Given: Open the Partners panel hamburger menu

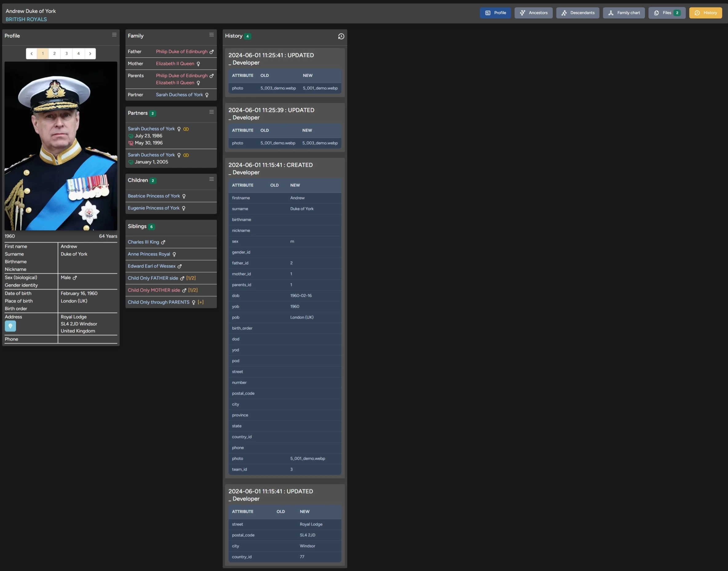Looking at the screenshot, I should (211, 112).
